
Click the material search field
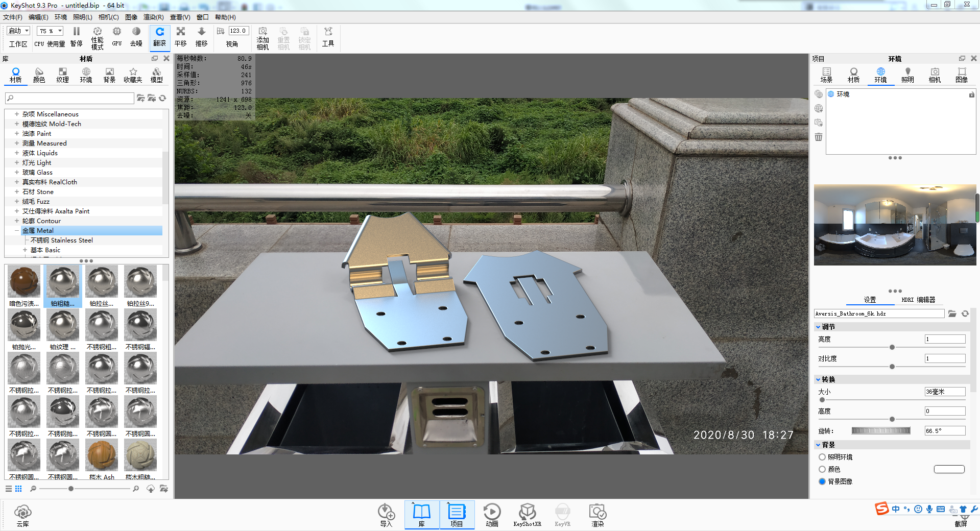(69, 98)
